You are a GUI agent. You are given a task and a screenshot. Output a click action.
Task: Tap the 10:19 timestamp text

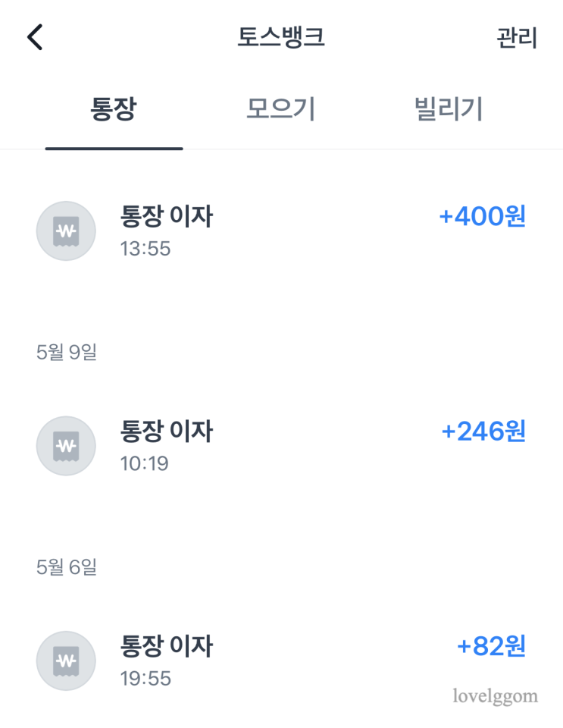pyautogui.click(x=145, y=463)
